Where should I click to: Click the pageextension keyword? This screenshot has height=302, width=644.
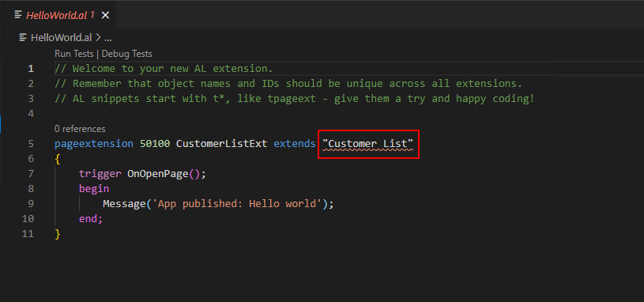tap(94, 144)
